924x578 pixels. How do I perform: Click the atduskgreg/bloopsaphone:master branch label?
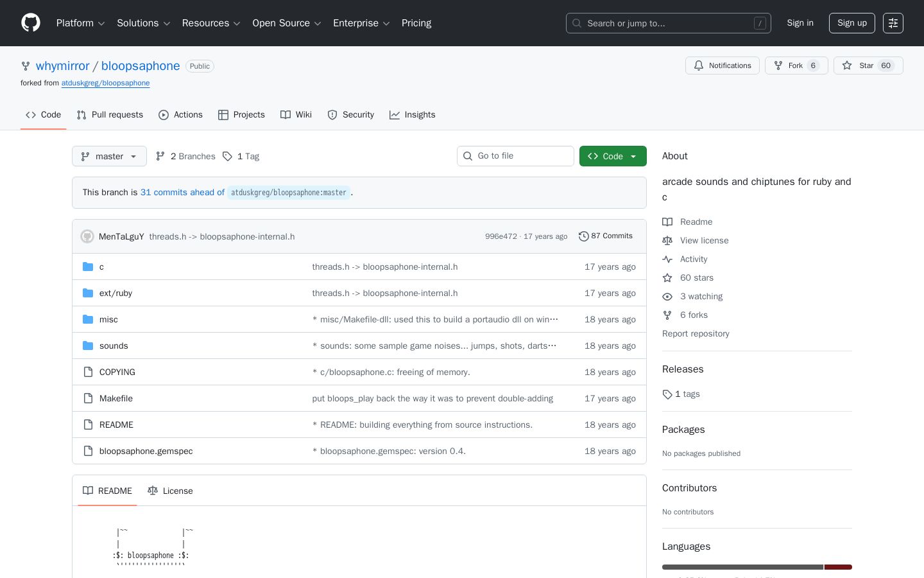tap(289, 193)
